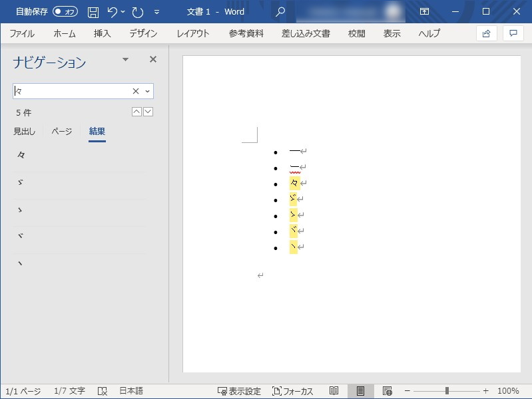Open ribbon display options icon

tap(424, 11)
